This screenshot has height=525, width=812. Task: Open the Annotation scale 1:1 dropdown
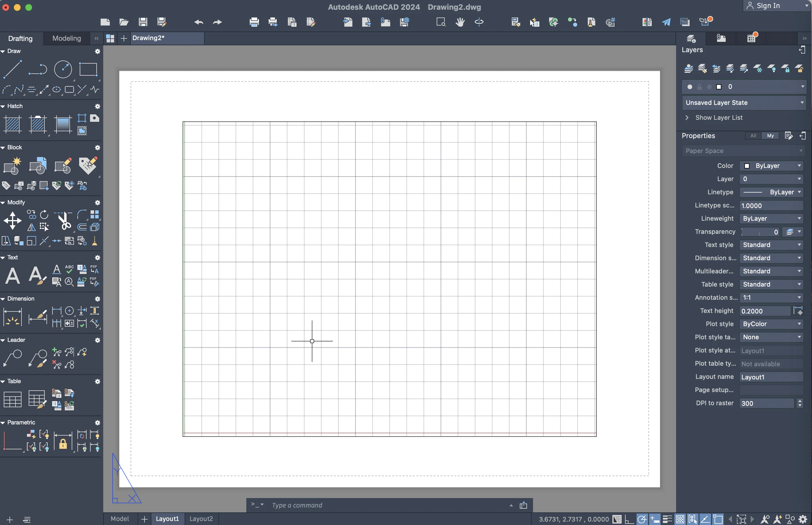point(771,297)
